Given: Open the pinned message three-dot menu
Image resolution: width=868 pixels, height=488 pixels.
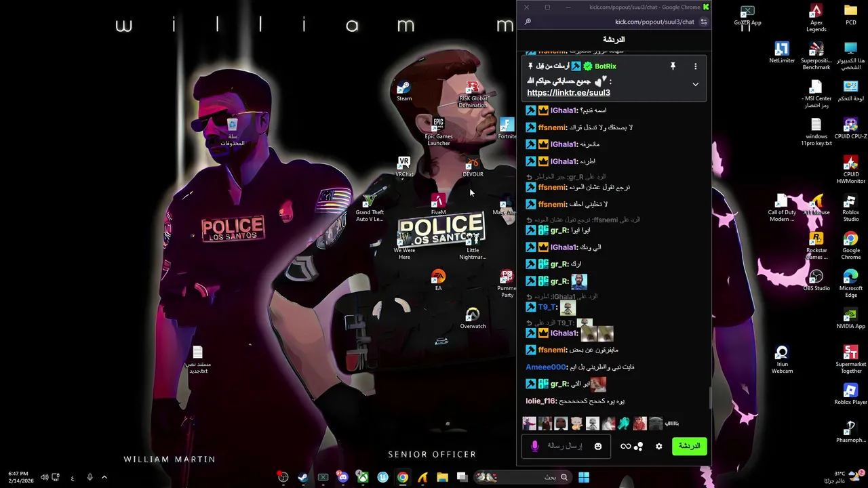Looking at the screenshot, I should point(695,66).
